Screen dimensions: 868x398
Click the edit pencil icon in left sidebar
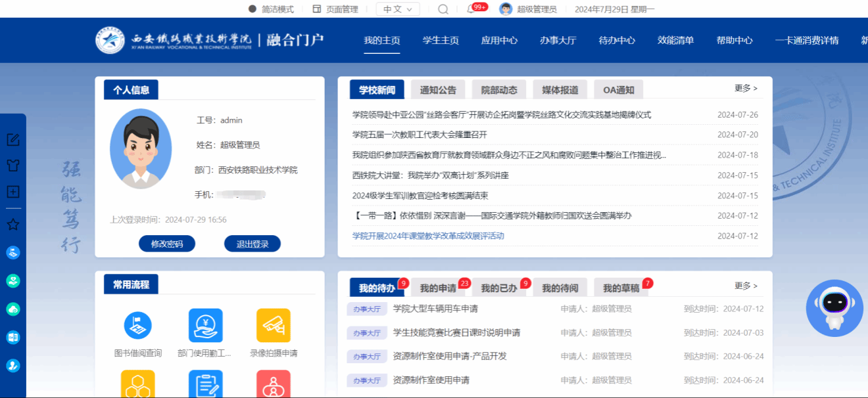click(x=13, y=140)
